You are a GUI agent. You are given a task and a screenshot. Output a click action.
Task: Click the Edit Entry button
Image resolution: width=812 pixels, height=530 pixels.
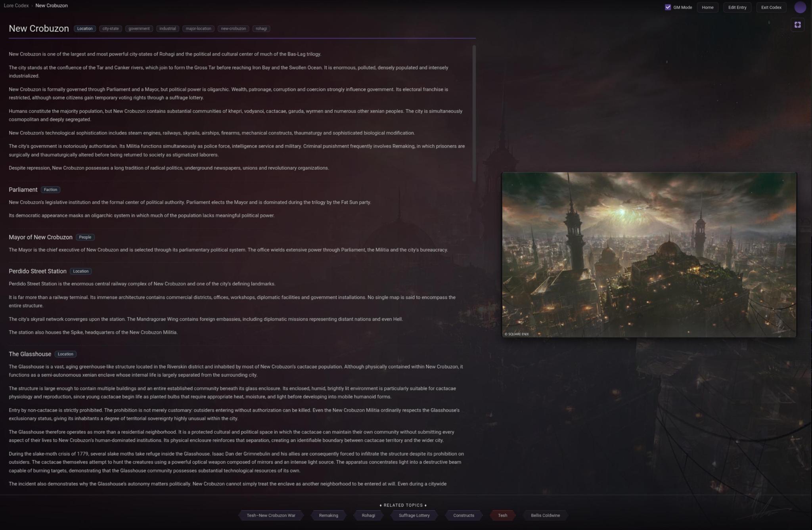tap(737, 7)
